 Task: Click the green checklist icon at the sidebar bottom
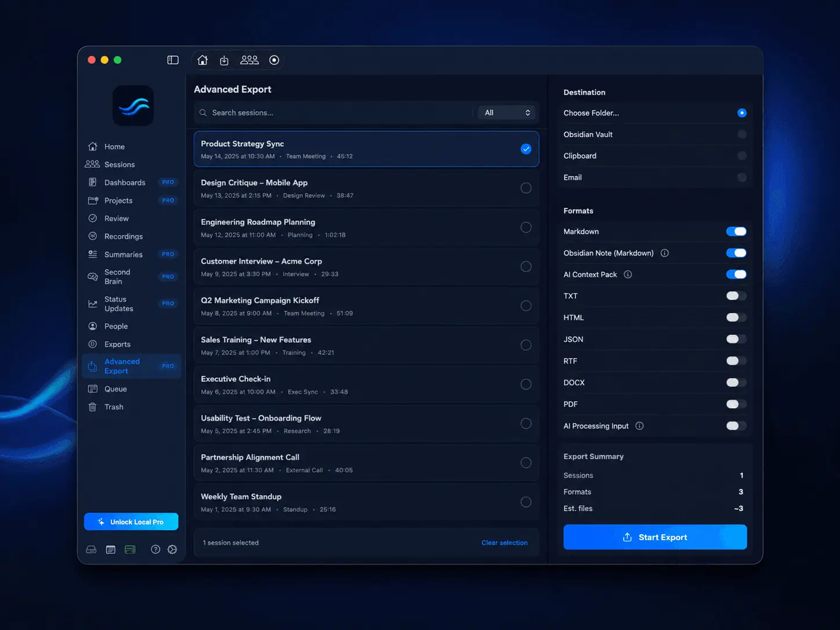(130, 549)
